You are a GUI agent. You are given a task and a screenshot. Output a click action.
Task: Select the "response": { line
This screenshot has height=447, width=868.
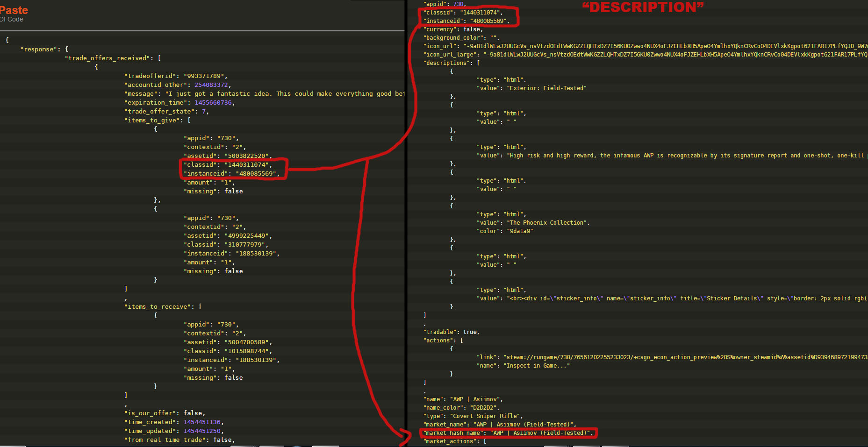tap(44, 49)
